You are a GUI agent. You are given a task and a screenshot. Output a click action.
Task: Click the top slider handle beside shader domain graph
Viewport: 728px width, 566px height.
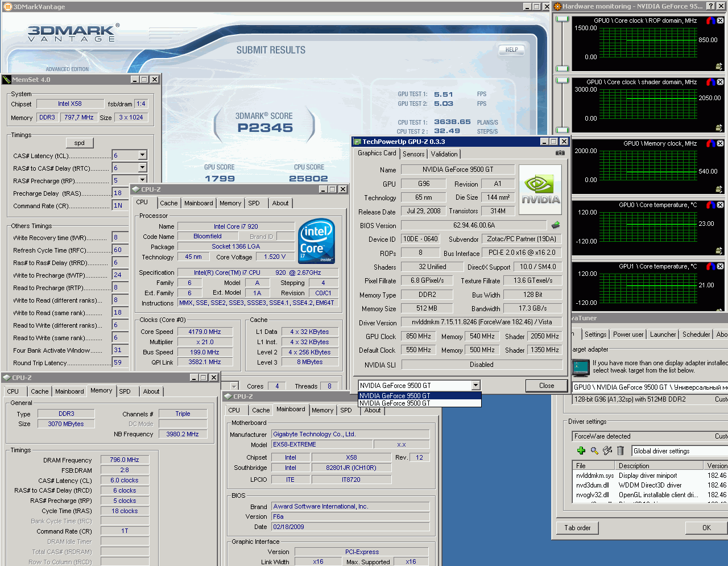[x=562, y=81]
